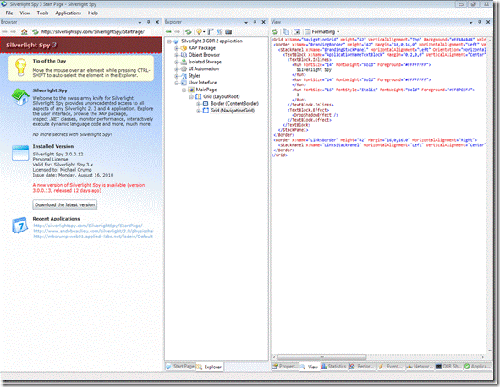Open the Formatting dropdown in View toolbar
The height and width of the screenshot is (387, 500).
pyautogui.click(x=322, y=32)
